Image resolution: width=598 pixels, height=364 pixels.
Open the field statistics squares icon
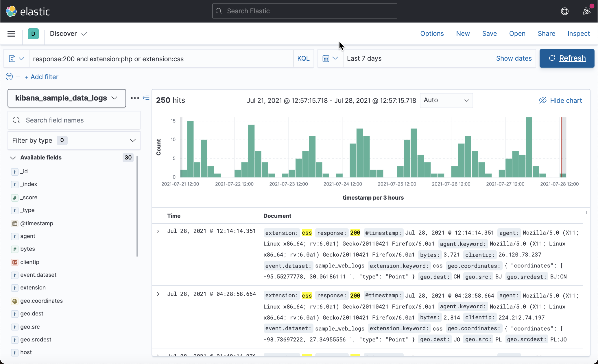coord(135,98)
